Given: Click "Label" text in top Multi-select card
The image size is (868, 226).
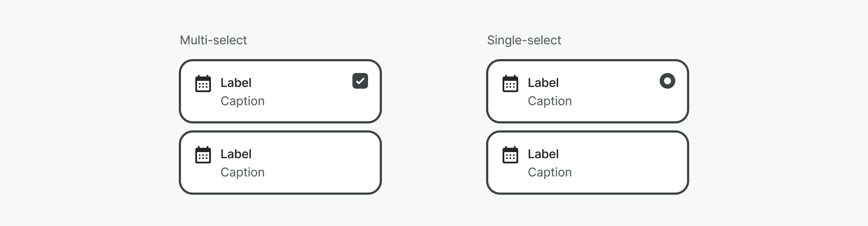Looking at the screenshot, I should 236,83.
